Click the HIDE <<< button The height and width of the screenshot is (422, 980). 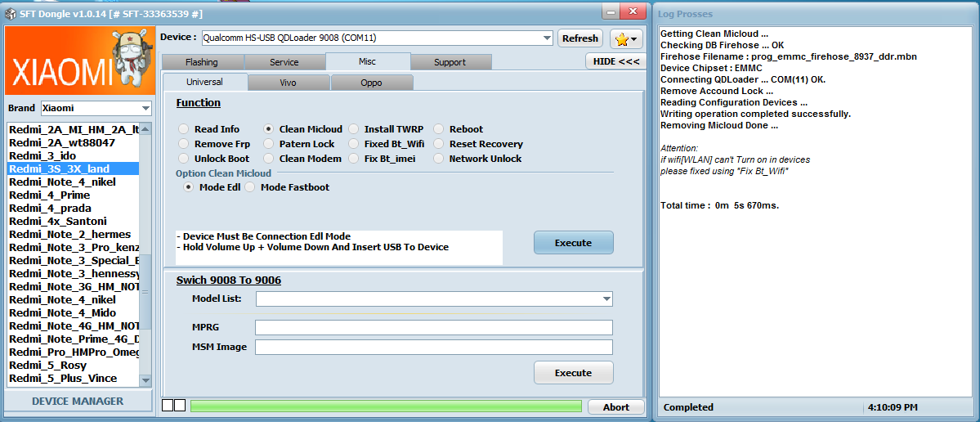[615, 61]
